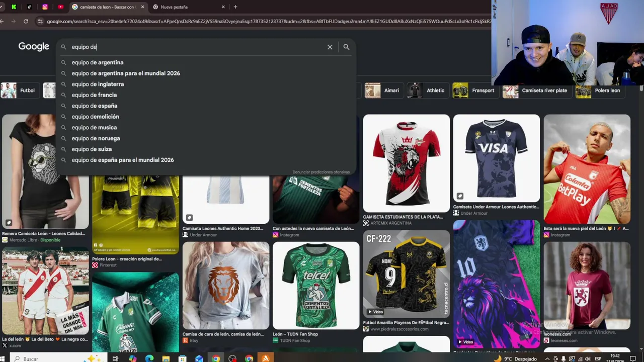Image resolution: width=644 pixels, height=362 pixels.
Task: Open the '9°C Despejado' weather widget
Action: pos(515,358)
